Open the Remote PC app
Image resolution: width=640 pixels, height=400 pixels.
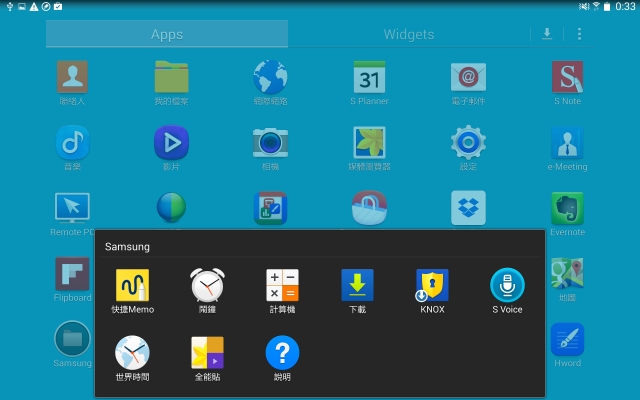point(72,208)
